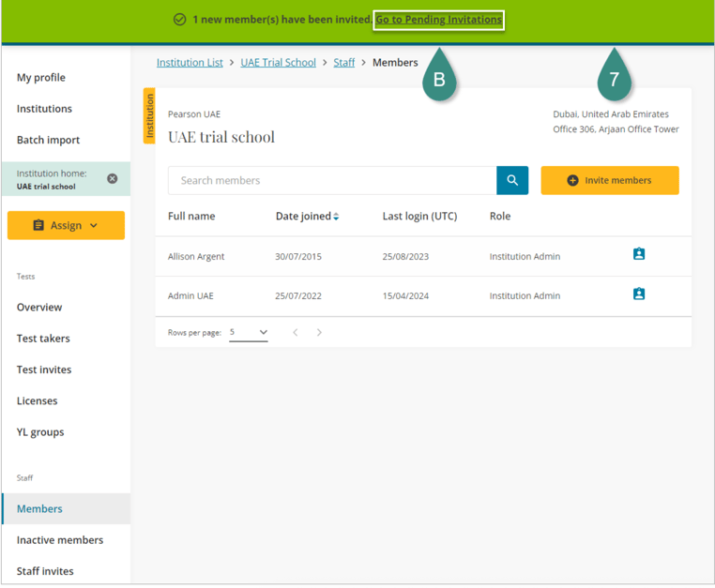Follow the Go to Pending Invitations link
Screen dimensions: 715x588
[438, 20]
